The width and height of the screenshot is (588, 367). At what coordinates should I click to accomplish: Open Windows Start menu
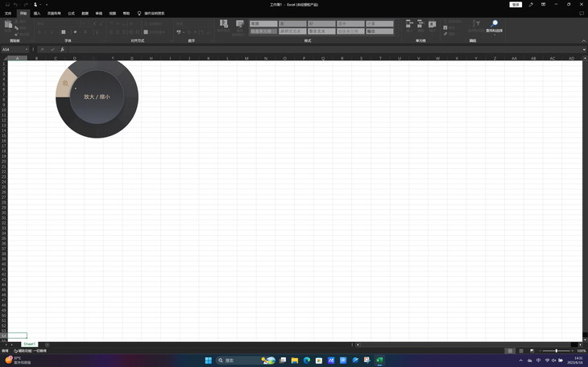[x=209, y=361]
